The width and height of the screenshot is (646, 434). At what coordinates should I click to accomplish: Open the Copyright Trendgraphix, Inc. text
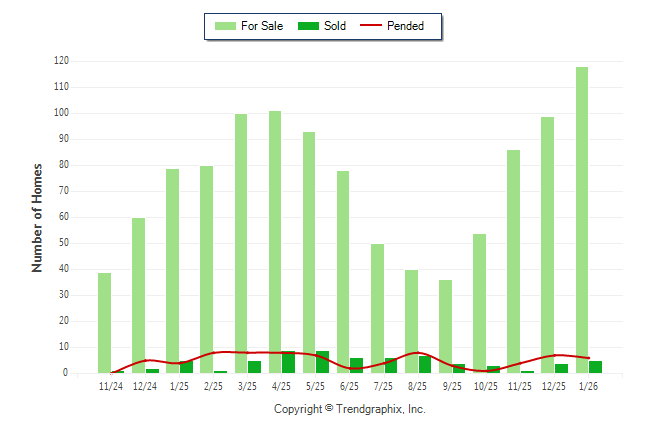[x=350, y=409]
